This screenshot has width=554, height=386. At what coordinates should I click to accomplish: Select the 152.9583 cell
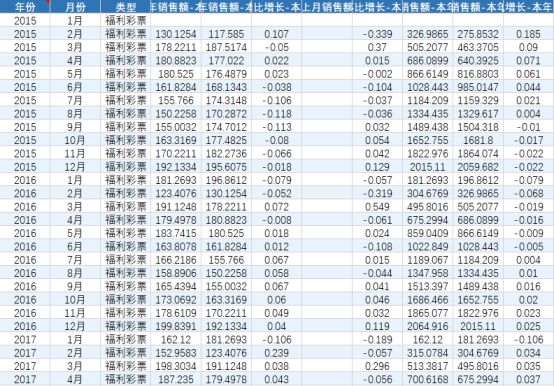point(176,353)
